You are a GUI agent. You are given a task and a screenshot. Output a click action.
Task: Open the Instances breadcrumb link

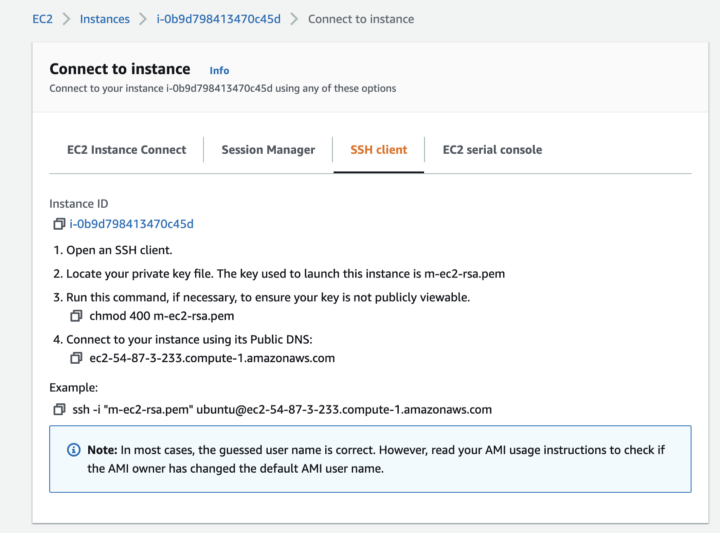pyautogui.click(x=104, y=19)
